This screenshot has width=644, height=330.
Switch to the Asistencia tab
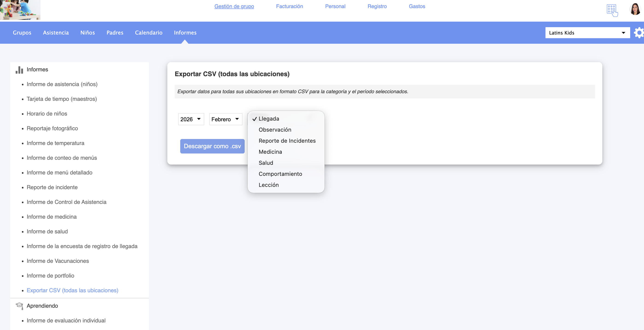56,33
